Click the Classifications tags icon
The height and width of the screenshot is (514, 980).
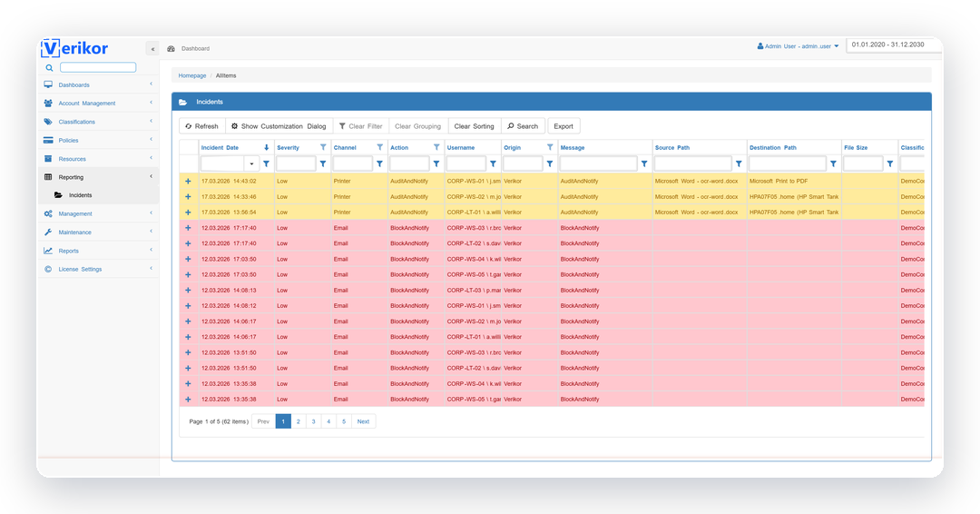click(x=48, y=122)
